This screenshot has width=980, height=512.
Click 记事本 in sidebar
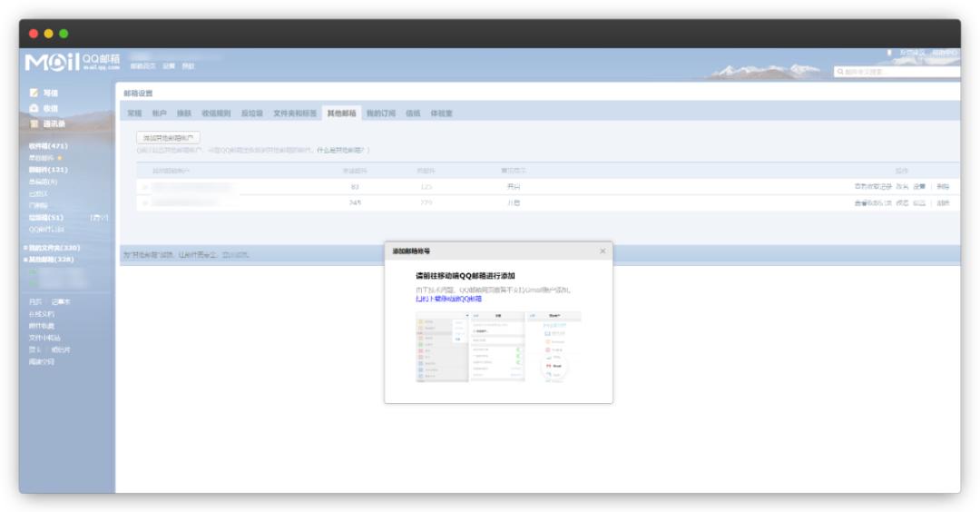(61, 302)
